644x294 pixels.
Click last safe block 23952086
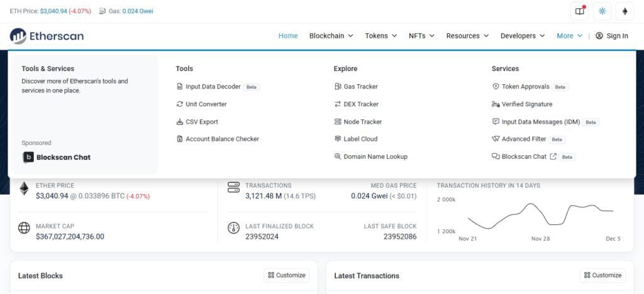[x=400, y=237]
